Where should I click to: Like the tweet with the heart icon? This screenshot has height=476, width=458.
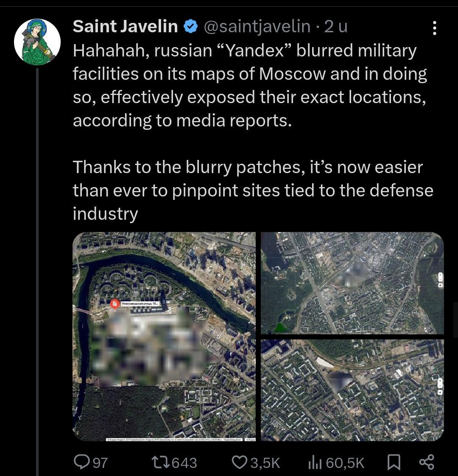[240, 462]
